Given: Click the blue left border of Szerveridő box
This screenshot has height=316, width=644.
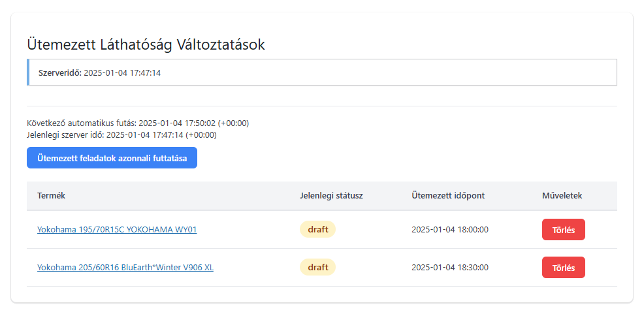Looking at the screenshot, I should click(x=28, y=72).
